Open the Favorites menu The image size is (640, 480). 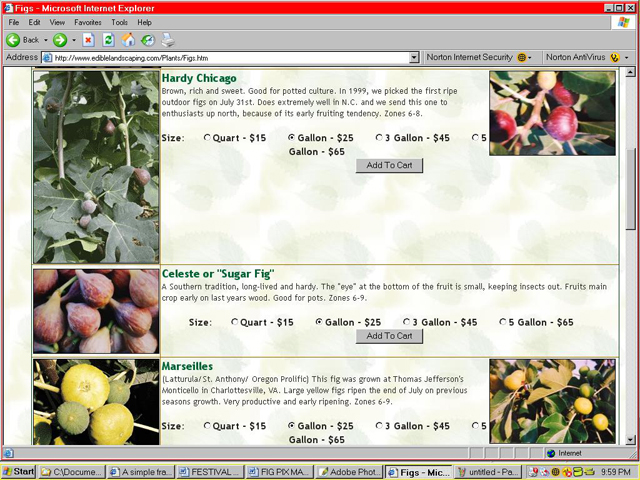click(88, 22)
